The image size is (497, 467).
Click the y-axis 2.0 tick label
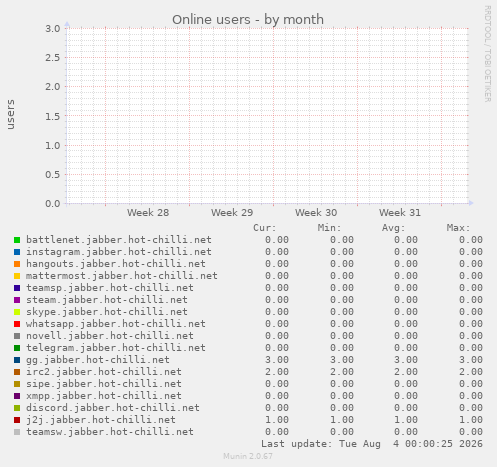[53, 87]
